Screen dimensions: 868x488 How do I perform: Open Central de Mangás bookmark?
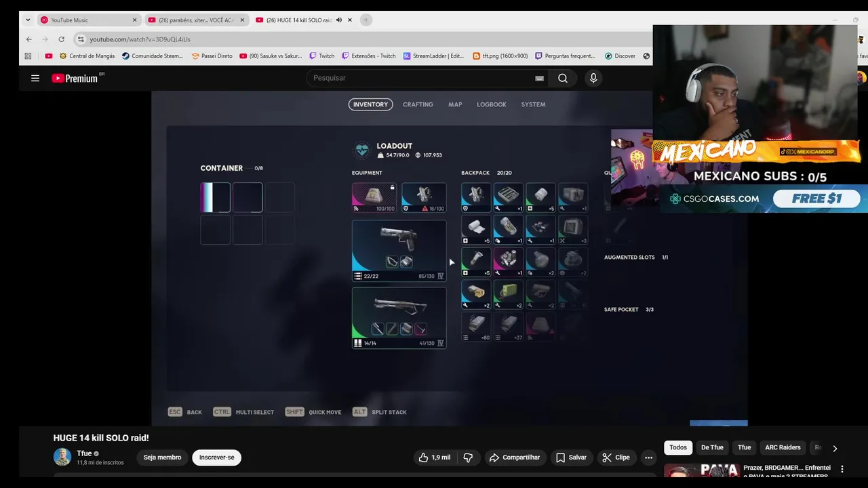point(87,56)
